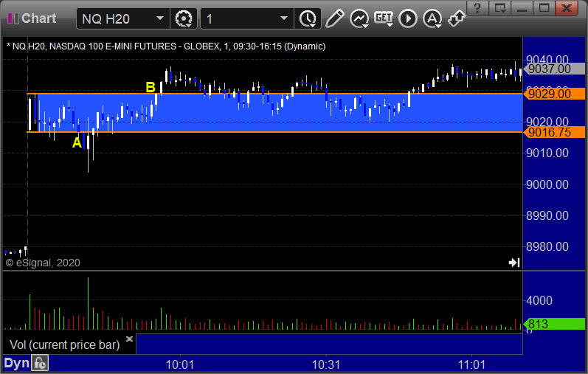Viewport: 588px width, 374px height.
Task: Click the chart title NQ H20 NASDAQ text
Action: (x=166, y=46)
